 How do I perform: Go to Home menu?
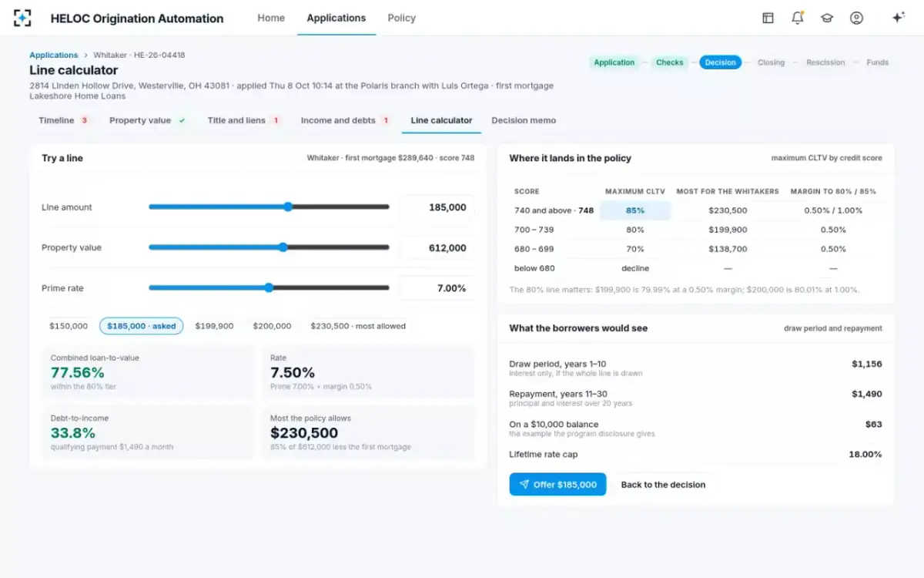coord(271,18)
